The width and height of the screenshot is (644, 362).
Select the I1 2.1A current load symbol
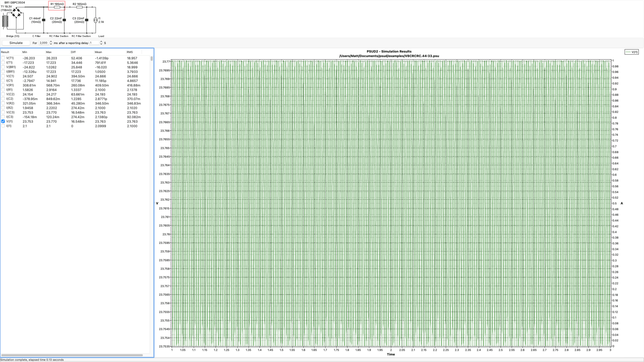point(96,20)
